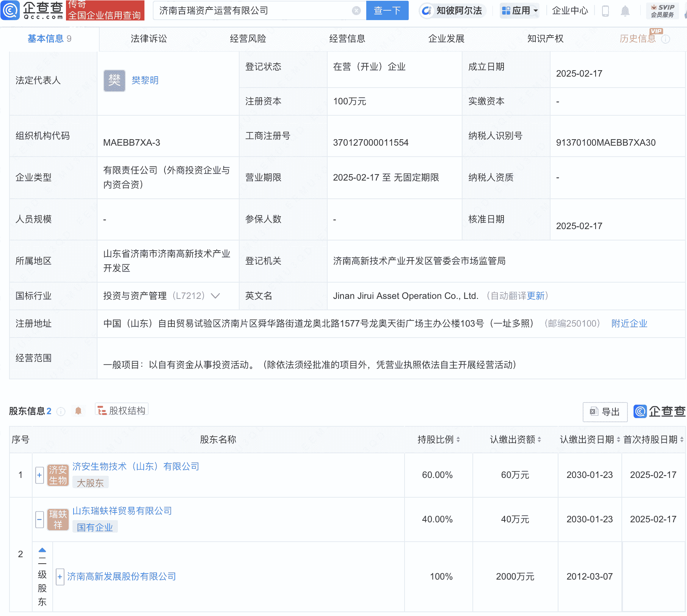Expand the 济安生物技术 shareholder row
The height and width of the screenshot is (616, 687).
pos(39,475)
